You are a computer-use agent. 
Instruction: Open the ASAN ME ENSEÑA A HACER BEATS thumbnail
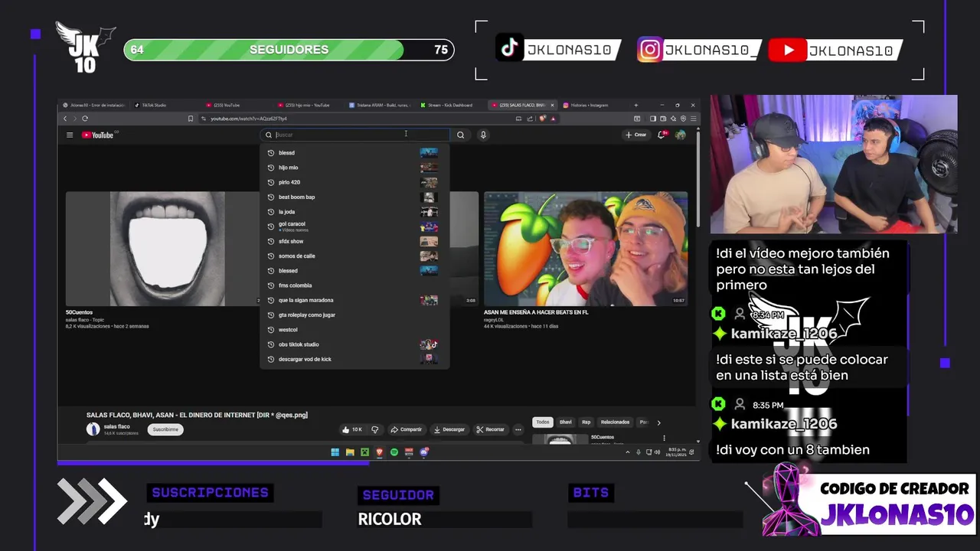pyautogui.click(x=586, y=249)
